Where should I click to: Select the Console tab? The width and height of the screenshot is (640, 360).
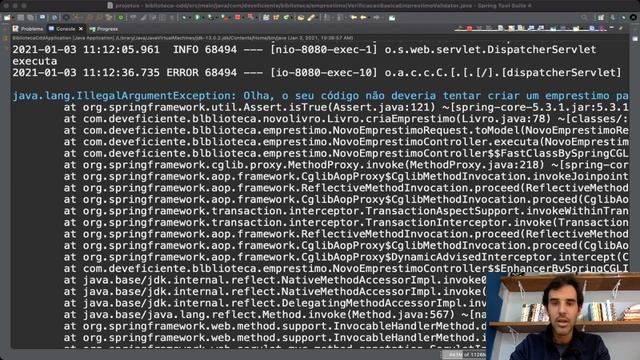point(62,29)
